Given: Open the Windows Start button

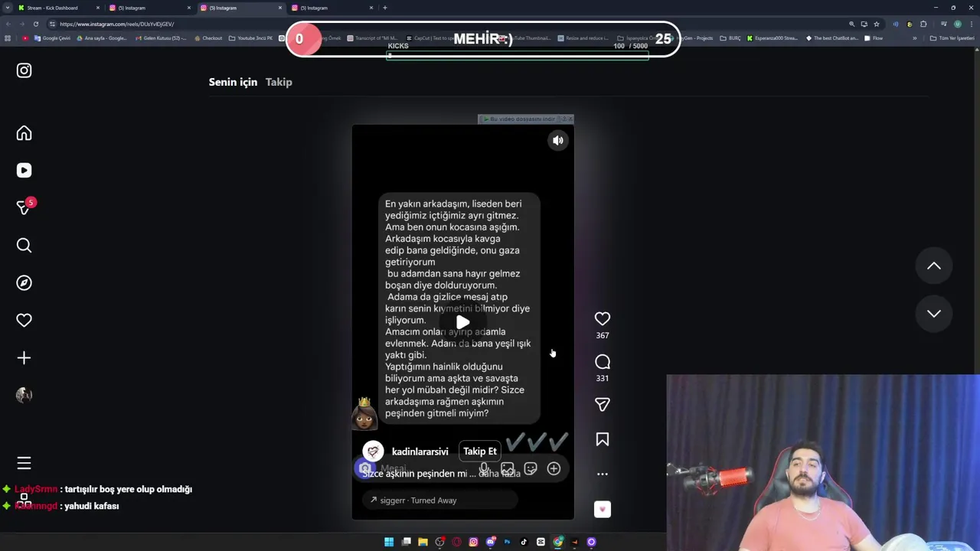Looking at the screenshot, I should pyautogui.click(x=389, y=542).
